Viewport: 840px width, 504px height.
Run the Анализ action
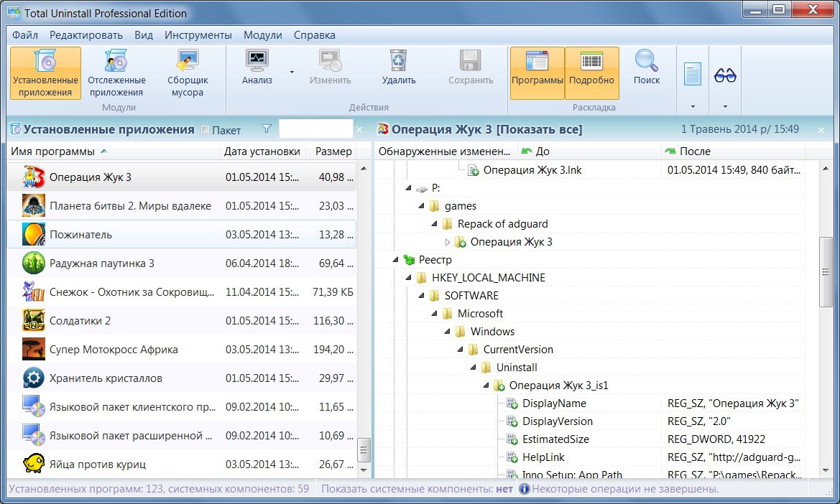(x=257, y=67)
